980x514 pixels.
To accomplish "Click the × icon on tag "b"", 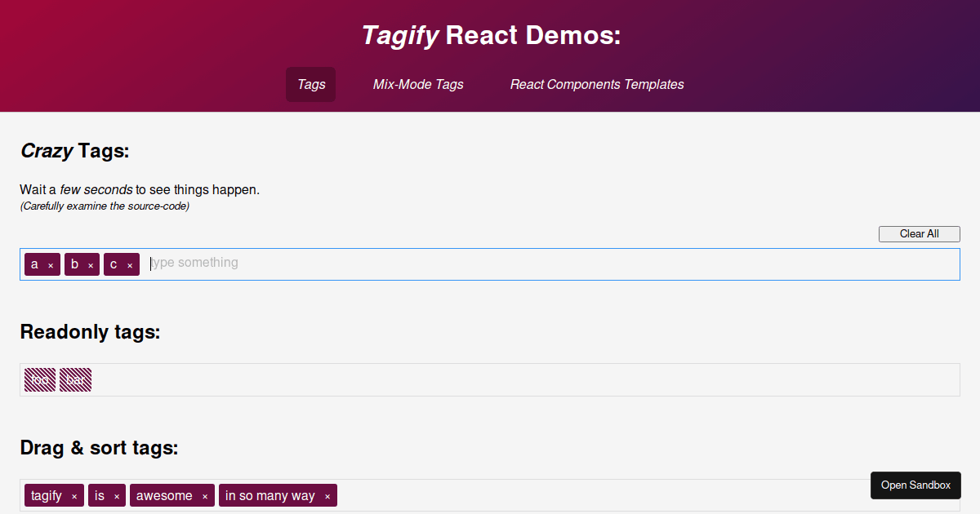I will pyautogui.click(x=91, y=264).
